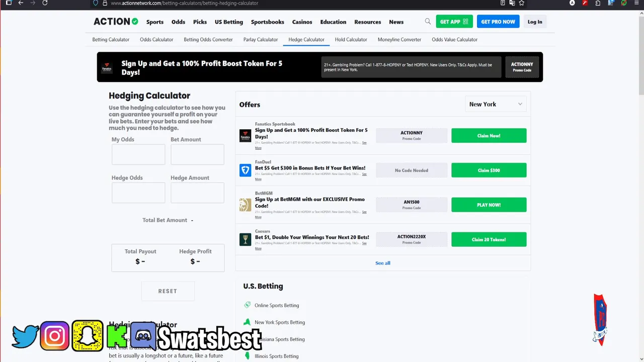
Task: Open the Online Sports Betting link
Action: (x=277, y=305)
